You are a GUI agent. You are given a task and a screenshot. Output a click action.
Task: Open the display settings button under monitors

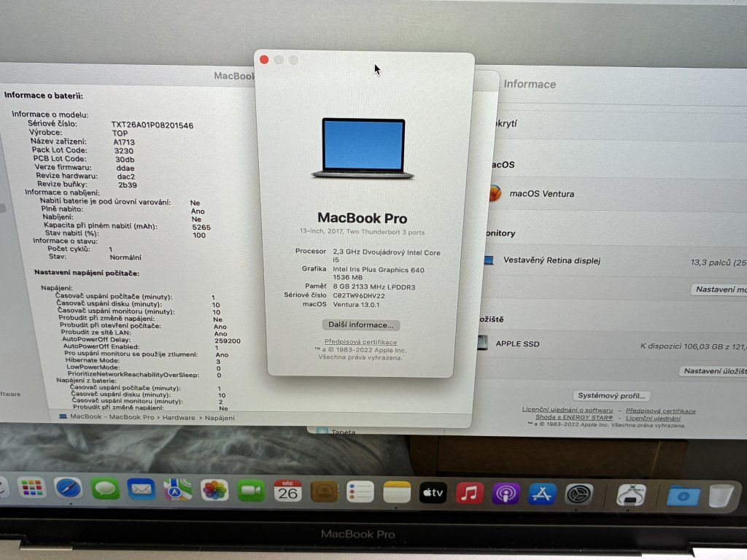pos(719,289)
